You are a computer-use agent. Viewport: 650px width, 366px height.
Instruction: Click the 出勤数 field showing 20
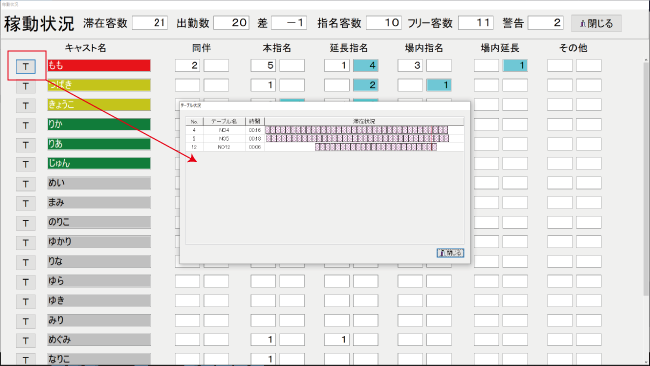231,23
